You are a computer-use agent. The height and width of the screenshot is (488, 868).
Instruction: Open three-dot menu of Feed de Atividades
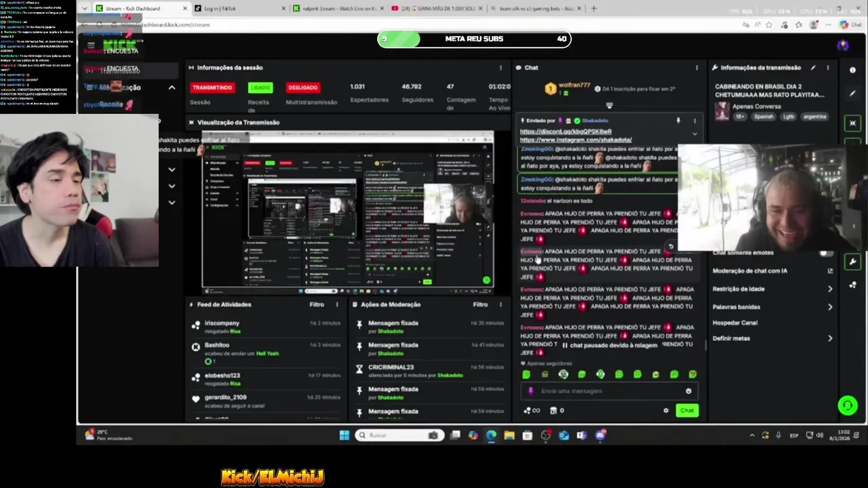pos(337,305)
